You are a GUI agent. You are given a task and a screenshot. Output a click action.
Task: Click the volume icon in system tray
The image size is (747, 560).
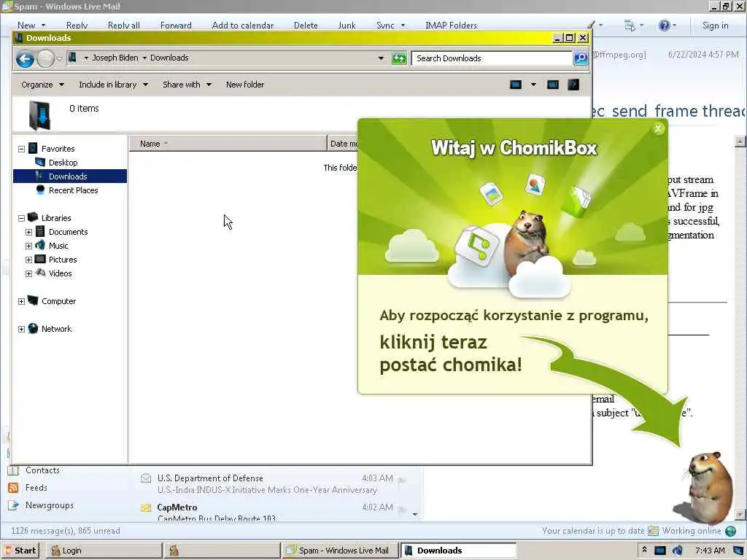point(677,551)
